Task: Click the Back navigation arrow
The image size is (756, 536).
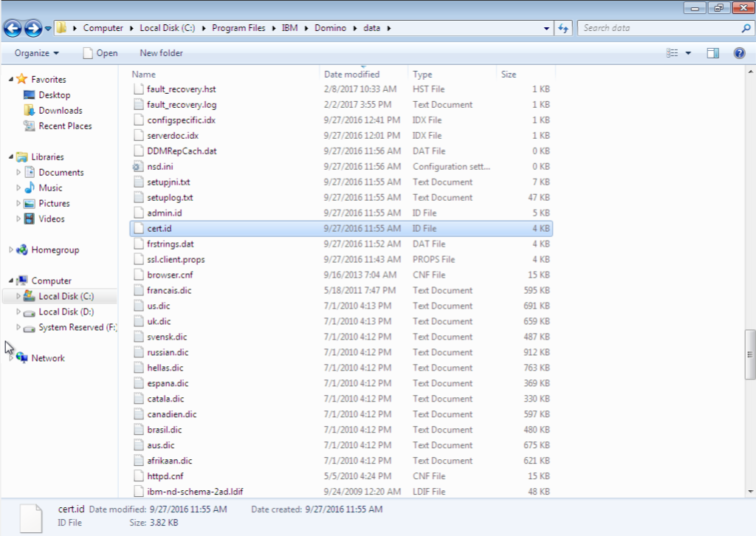Action: [x=13, y=29]
